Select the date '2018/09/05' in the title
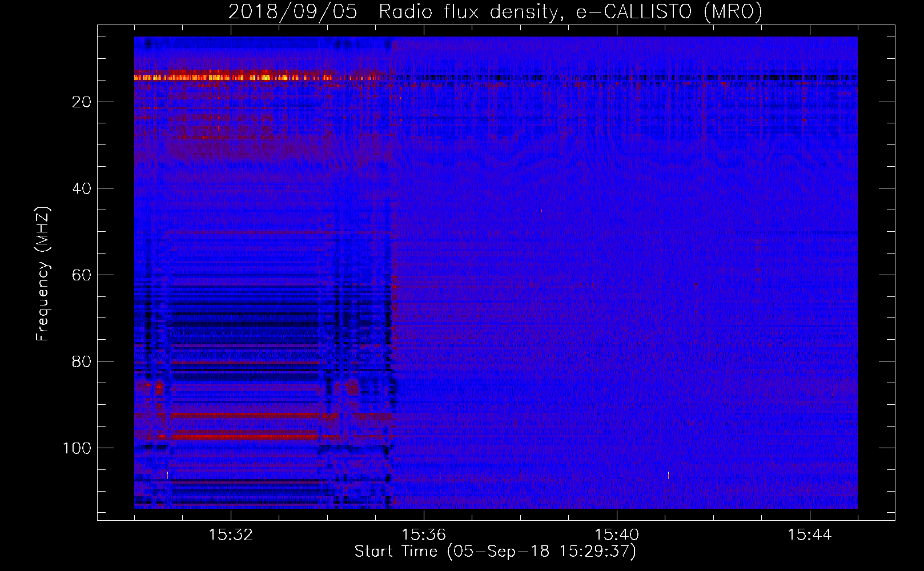 click(x=293, y=12)
